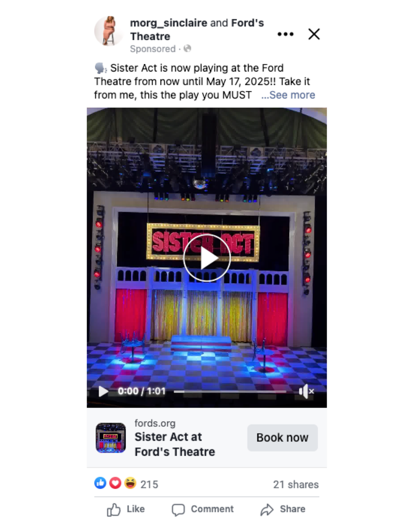Open the three-dot post options menu

coord(285,34)
